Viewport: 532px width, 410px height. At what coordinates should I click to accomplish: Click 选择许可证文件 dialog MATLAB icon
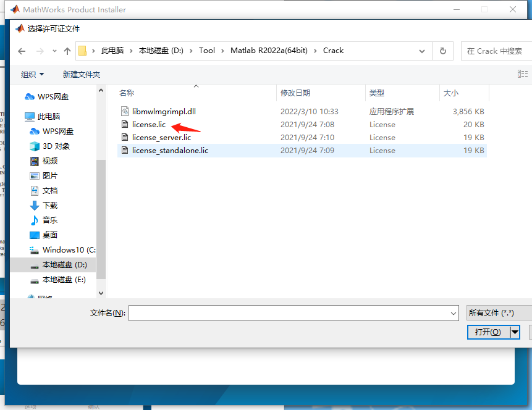(x=20, y=28)
